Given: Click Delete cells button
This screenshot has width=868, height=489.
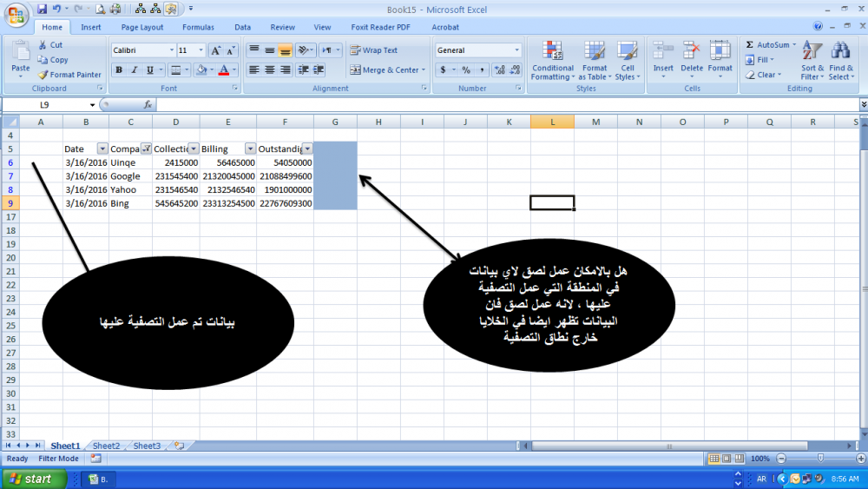Looking at the screenshot, I should tap(692, 60).
